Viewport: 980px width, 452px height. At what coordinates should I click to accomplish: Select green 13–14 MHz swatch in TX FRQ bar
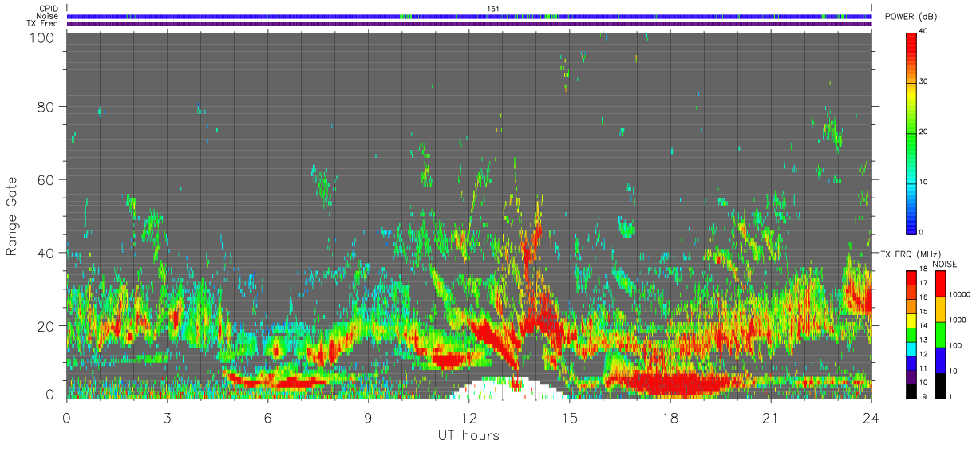click(911, 334)
